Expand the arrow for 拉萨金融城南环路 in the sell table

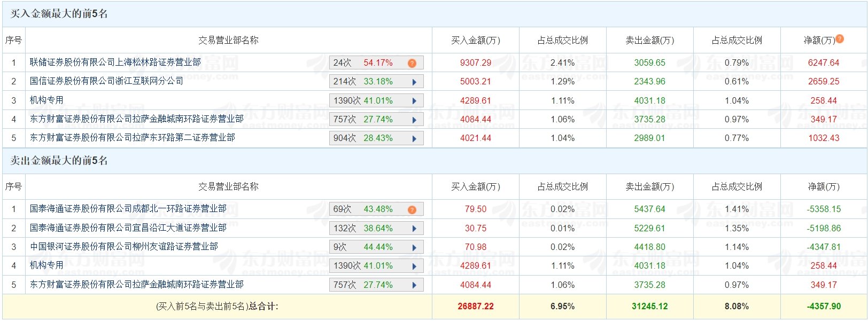tap(414, 285)
